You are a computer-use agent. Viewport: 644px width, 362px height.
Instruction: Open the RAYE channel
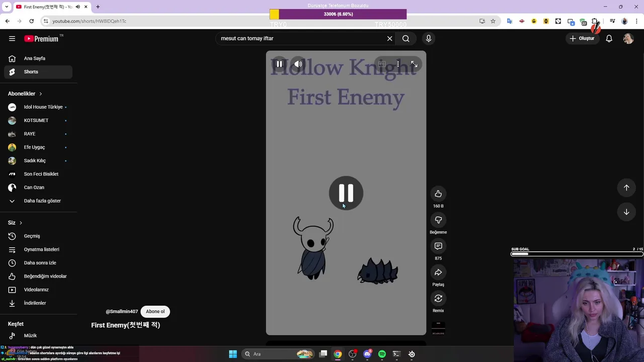coord(38,134)
